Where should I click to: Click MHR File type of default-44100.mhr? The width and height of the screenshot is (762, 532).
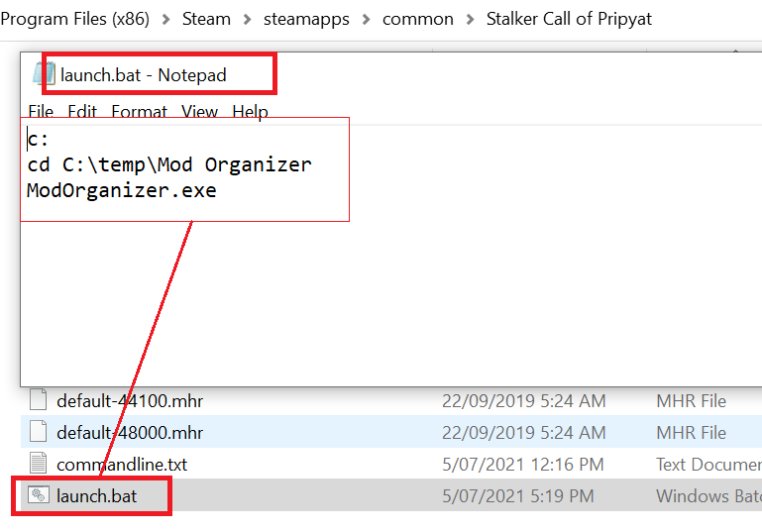click(x=691, y=401)
